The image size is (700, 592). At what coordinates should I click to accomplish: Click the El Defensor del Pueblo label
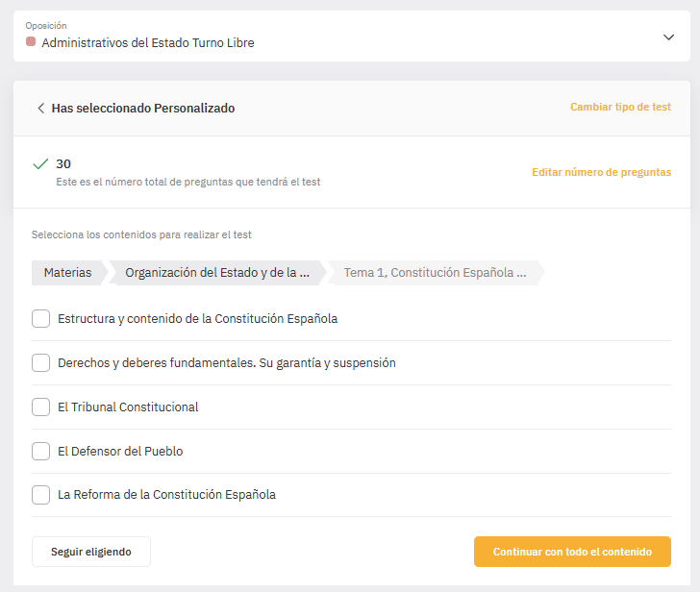point(120,451)
